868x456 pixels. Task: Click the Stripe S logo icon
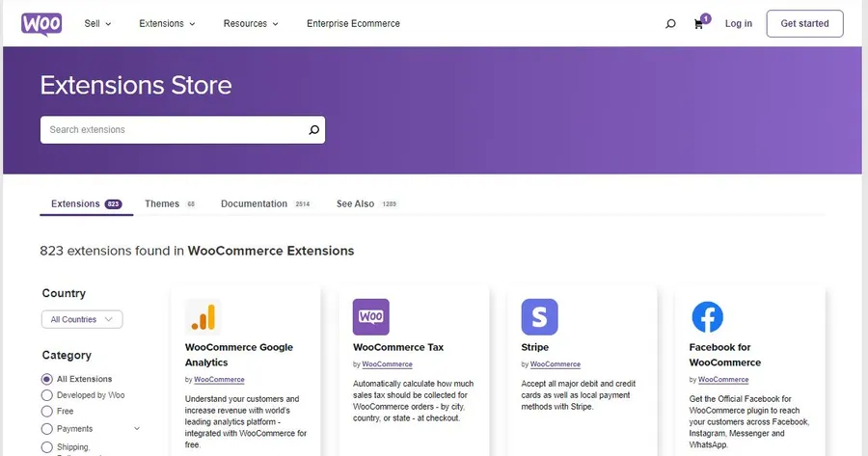coord(539,317)
